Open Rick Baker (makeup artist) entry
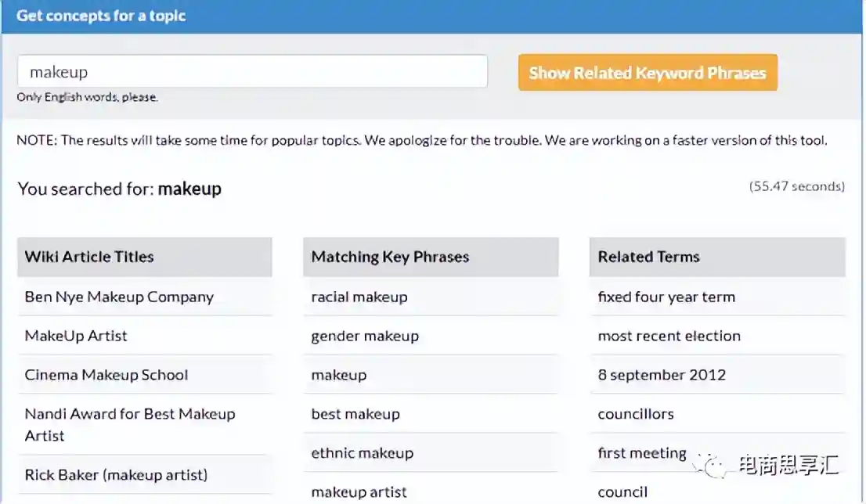Screen dimensions: 866x504 click(116, 475)
